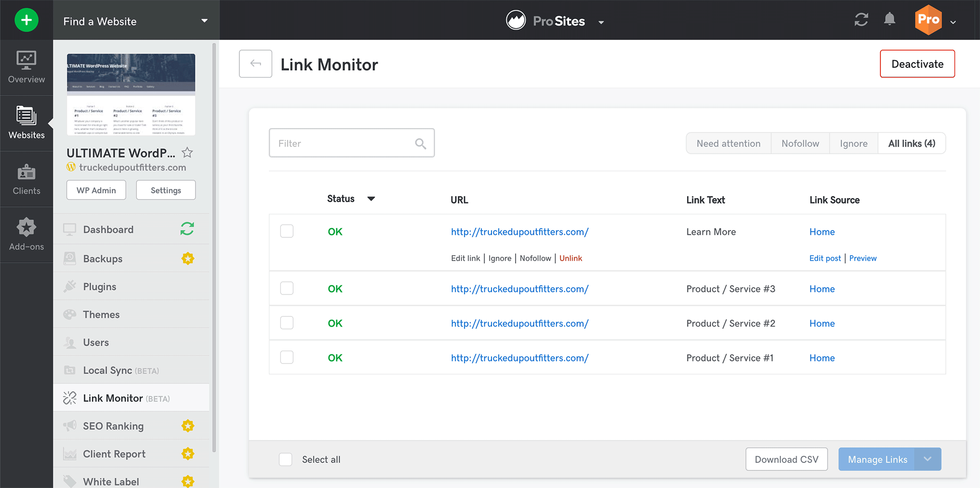Enable the Select all checkbox
Image resolution: width=980 pixels, height=488 pixels.
[285, 459]
